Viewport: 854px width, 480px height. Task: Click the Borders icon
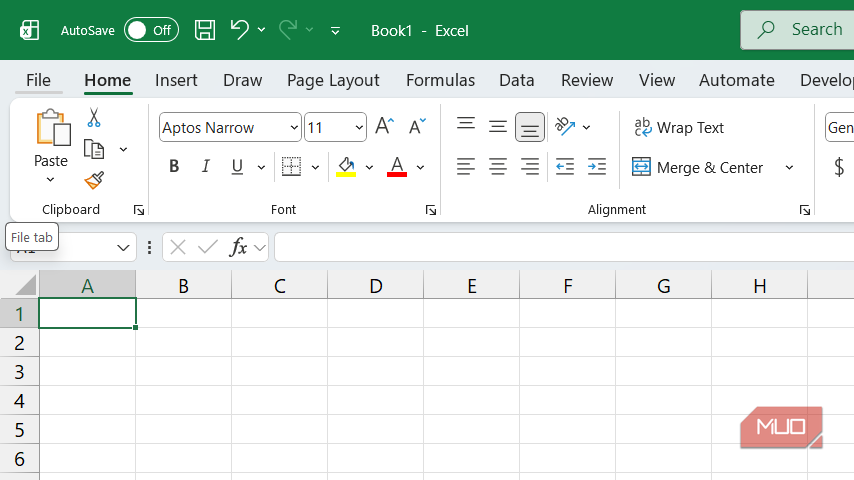(x=291, y=166)
